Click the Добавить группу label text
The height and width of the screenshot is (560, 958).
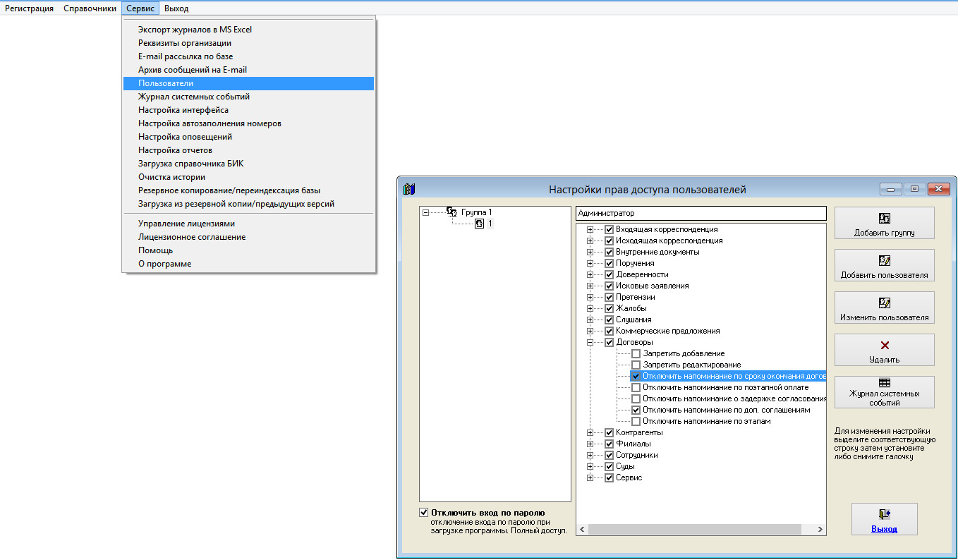point(885,233)
